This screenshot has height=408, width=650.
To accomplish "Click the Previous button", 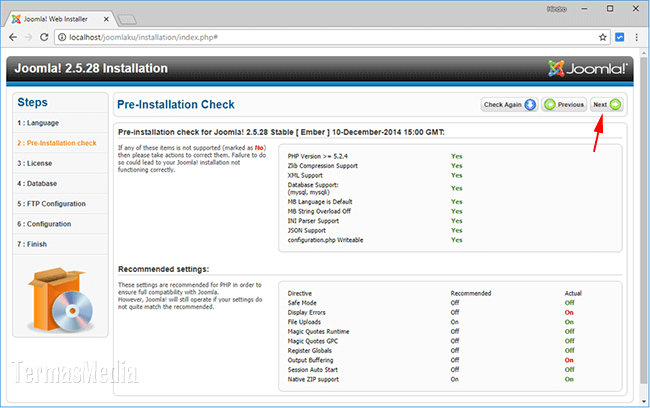I will point(564,104).
